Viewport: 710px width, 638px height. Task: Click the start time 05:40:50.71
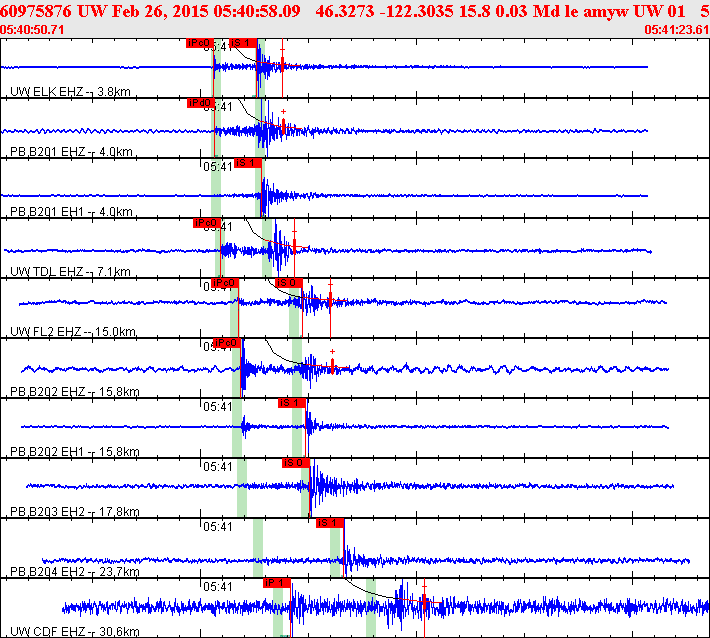tap(32, 30)
